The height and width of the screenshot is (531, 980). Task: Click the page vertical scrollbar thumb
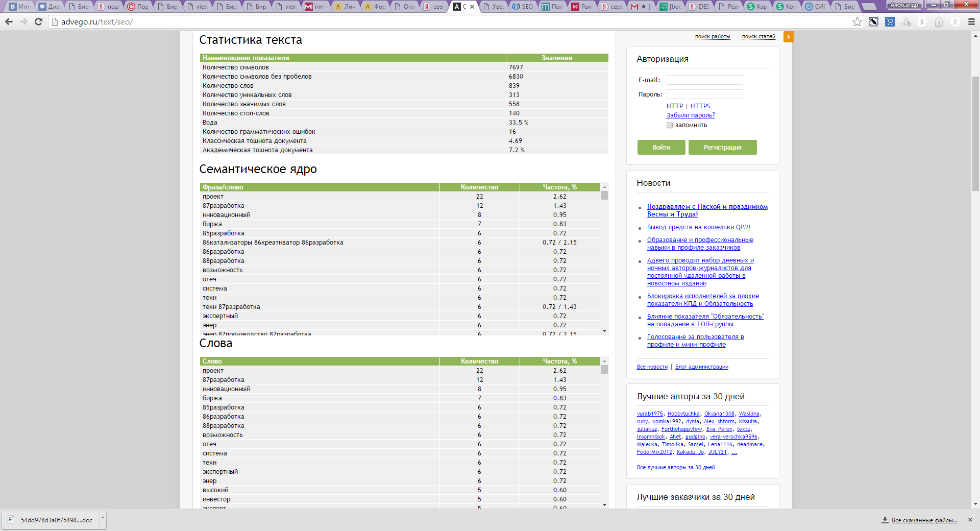[975, 133]
